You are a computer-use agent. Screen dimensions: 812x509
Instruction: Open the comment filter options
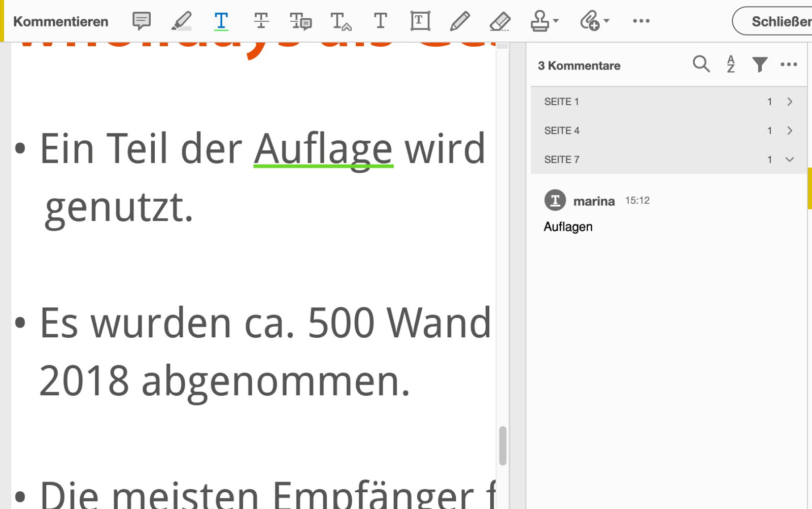[x=759, y=65]
